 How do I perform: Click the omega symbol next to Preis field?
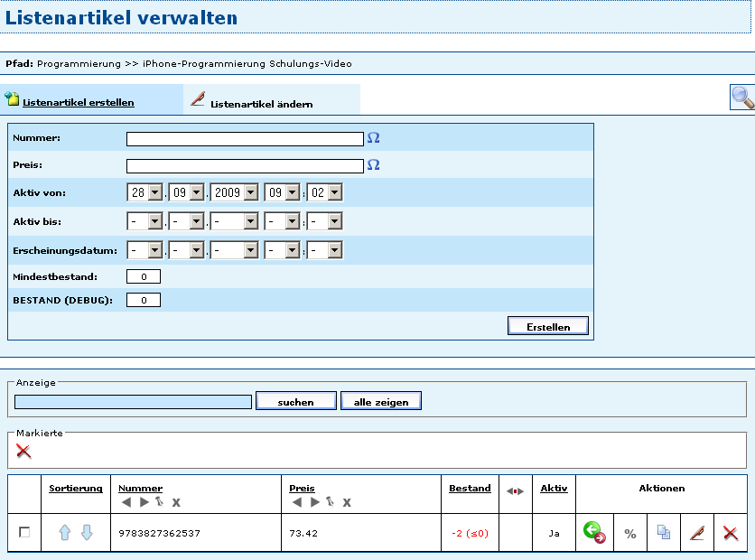(373, 165)
